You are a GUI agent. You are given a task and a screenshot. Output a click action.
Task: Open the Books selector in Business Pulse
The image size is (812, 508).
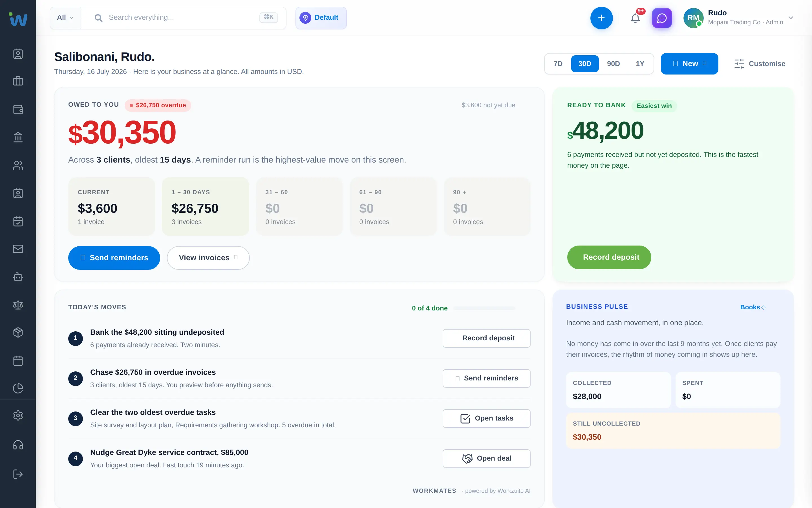point(753,307)
